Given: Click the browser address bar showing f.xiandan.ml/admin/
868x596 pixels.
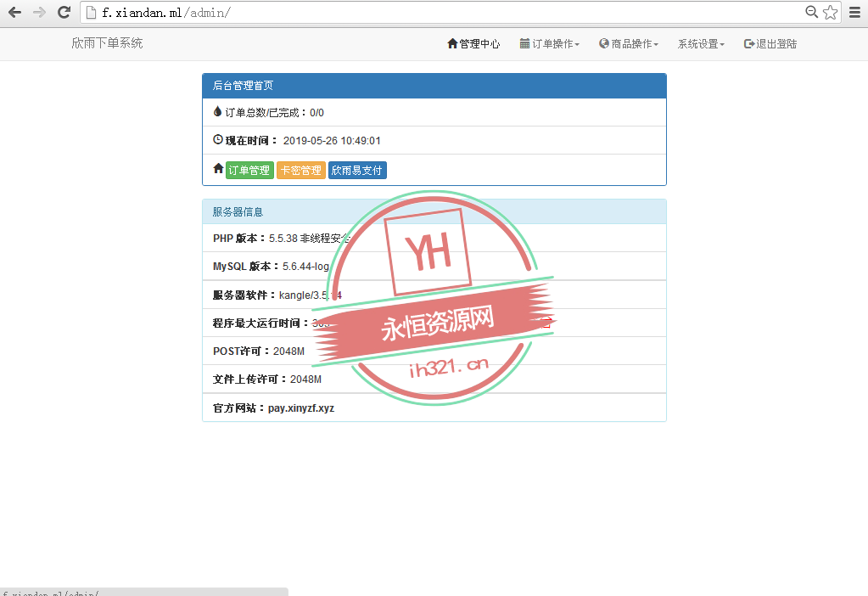Looking at the screenshot, I should [x=255, y=12].
